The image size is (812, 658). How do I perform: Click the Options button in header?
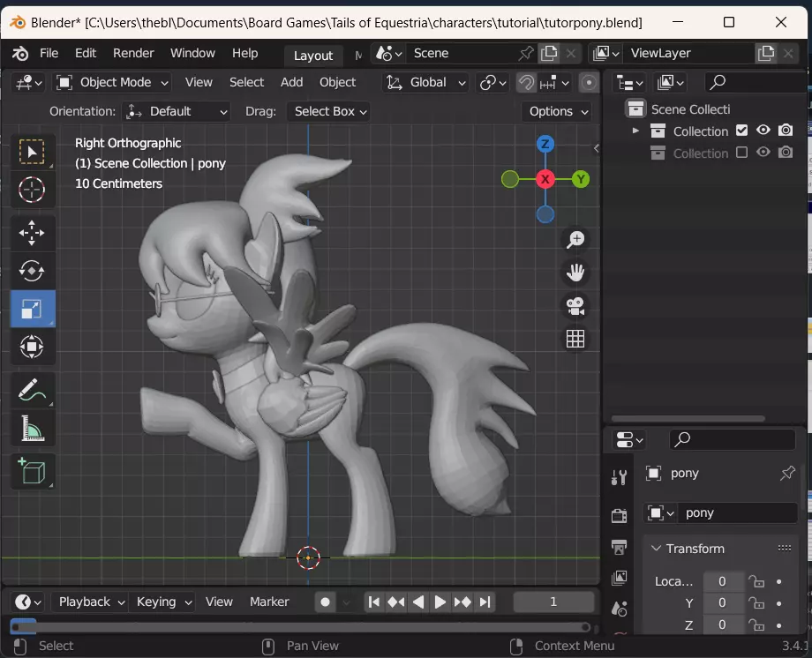559,111
